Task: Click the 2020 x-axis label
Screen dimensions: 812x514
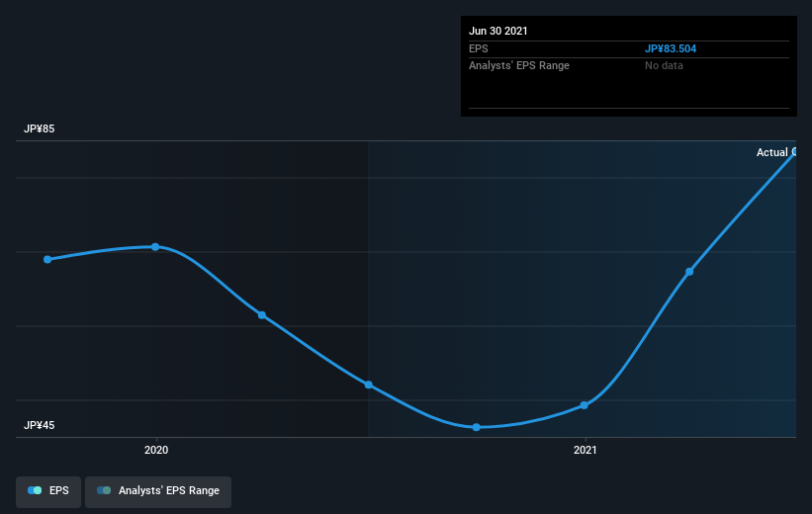Action: coord(156,451)
